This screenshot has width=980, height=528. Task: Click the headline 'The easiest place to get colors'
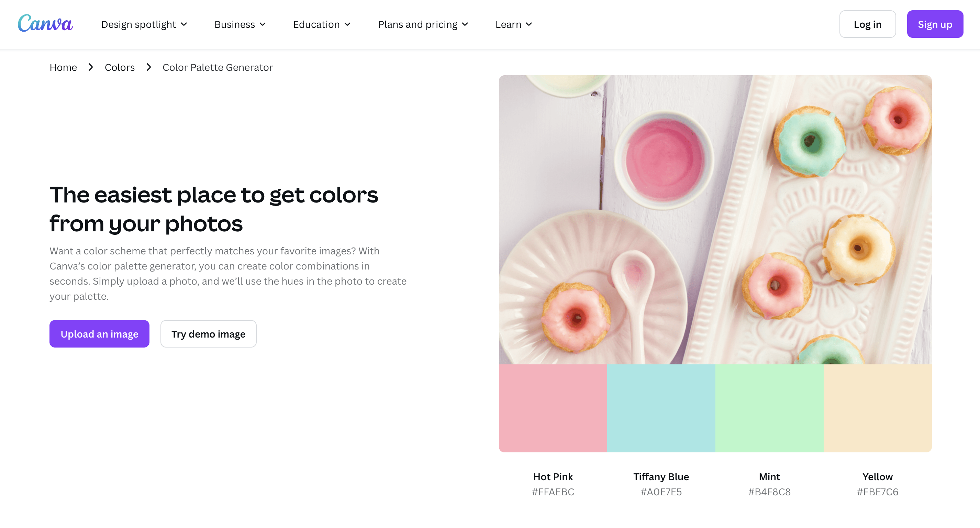pos(214,195)
